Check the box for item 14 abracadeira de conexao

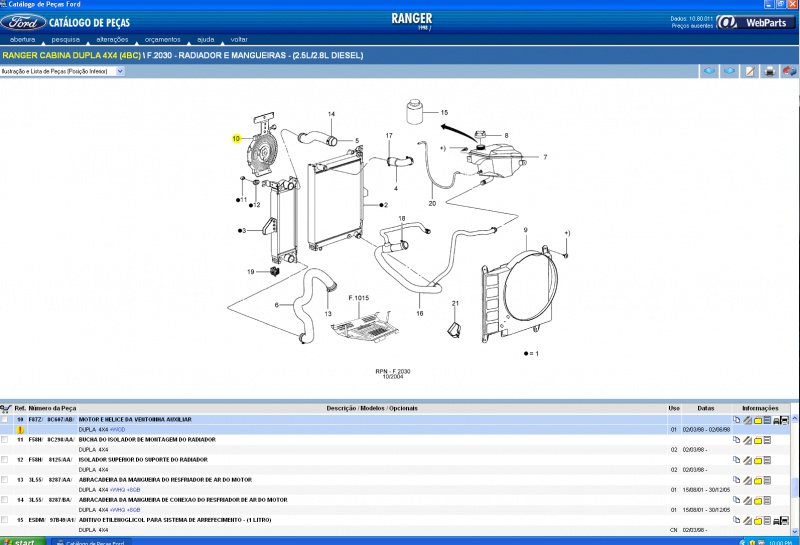pos(5,500)
